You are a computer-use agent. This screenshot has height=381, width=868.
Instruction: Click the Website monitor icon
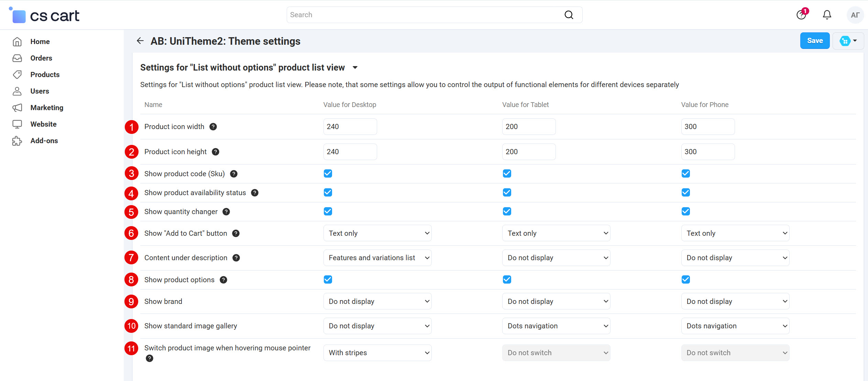tap(17, 124)
